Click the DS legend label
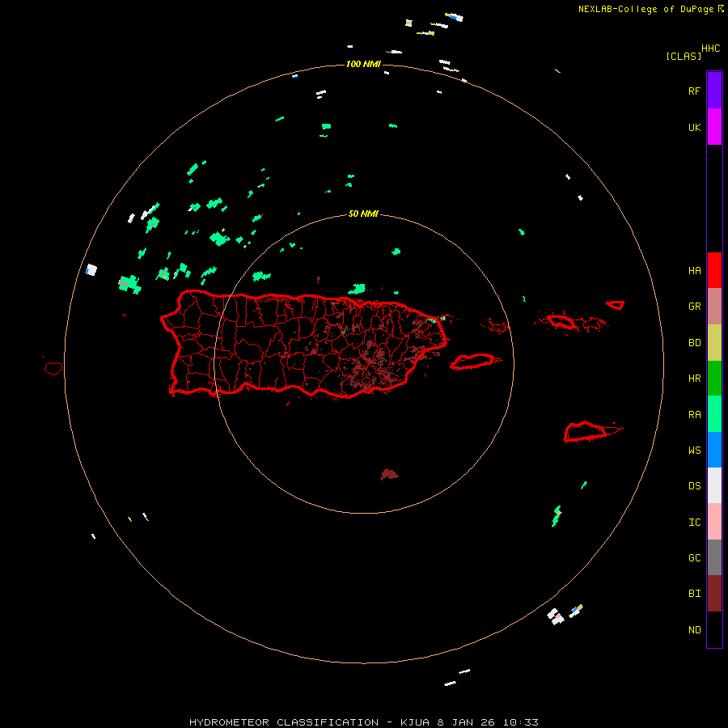The width and height of the screenshot is (728, 728). click(694, 486)
